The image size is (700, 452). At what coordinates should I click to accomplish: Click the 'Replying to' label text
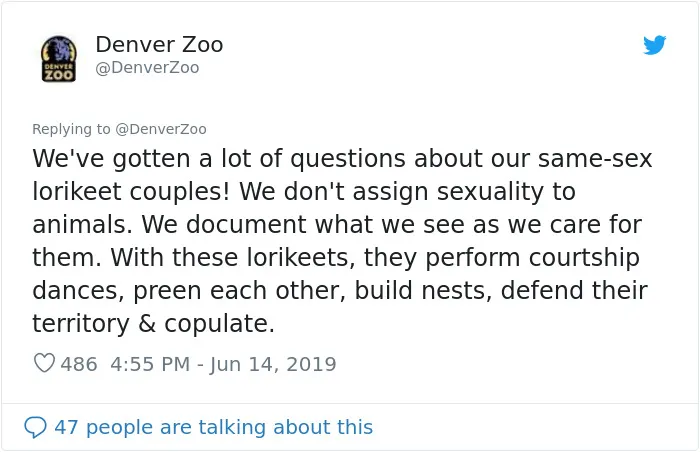71,129
